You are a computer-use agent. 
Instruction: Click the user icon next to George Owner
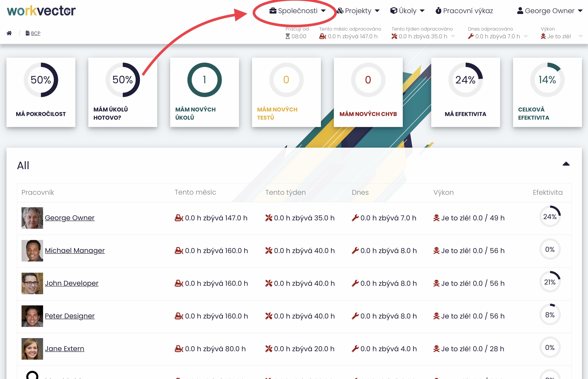pyautogui.click(x=520, y=11)
